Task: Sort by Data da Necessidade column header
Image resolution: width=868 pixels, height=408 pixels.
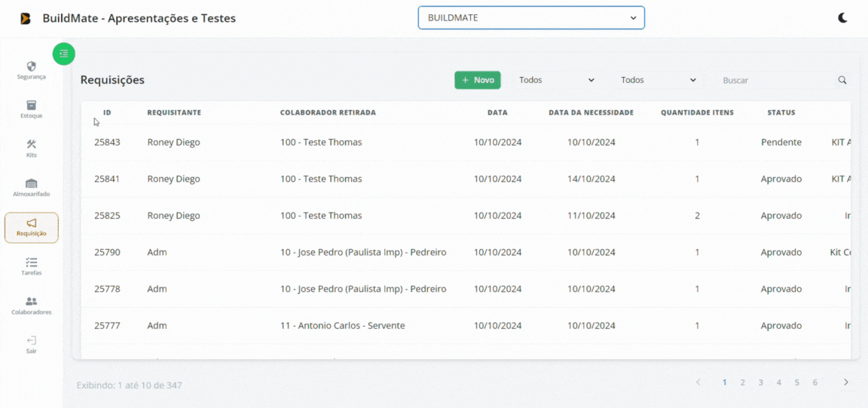Action: (591, 112)
